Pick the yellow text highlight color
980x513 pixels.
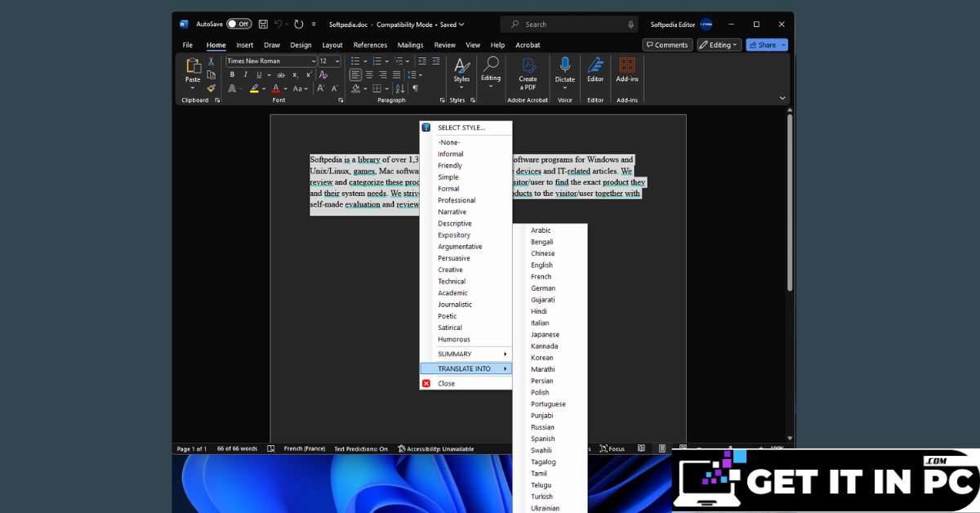tap(254, 88)
